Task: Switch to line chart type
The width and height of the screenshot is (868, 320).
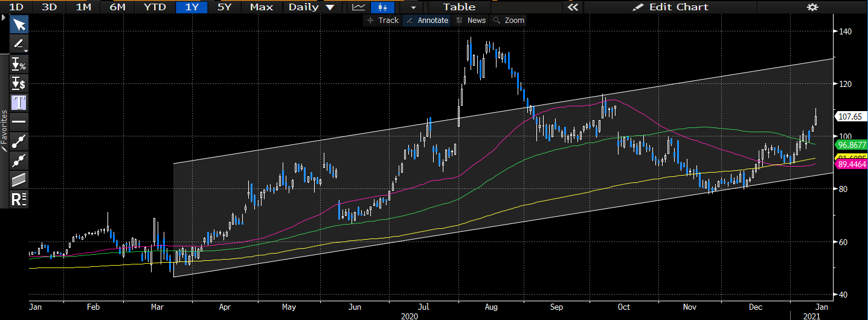Action: click(359, 7)
